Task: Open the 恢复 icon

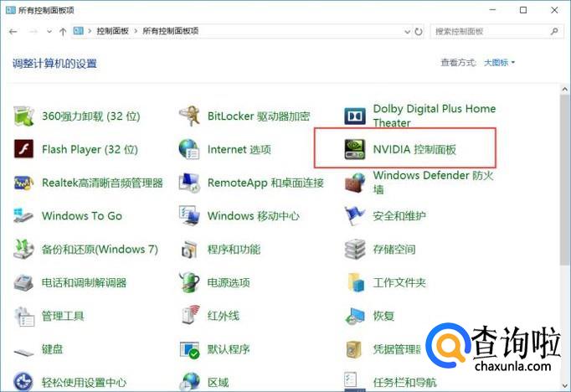Action: click(355, 317)
